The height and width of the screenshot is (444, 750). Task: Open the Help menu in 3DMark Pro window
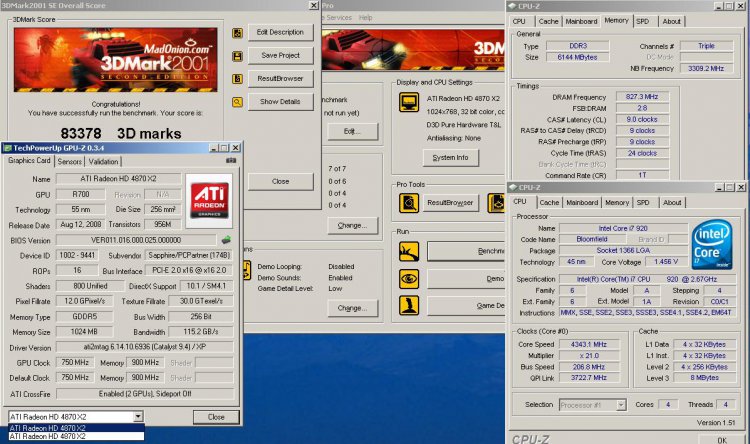click(x=365, y=18)
